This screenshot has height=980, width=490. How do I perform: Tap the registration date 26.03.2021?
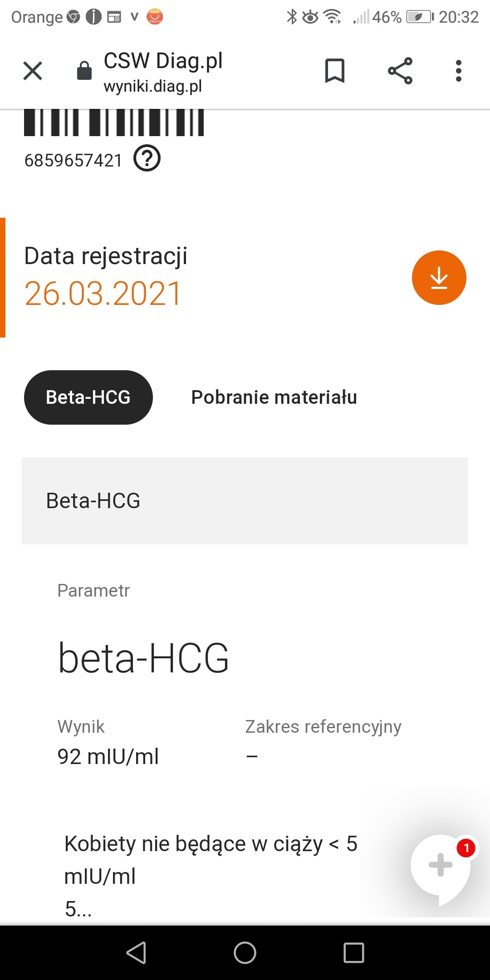pyautogui.click(x=103, y=294)
